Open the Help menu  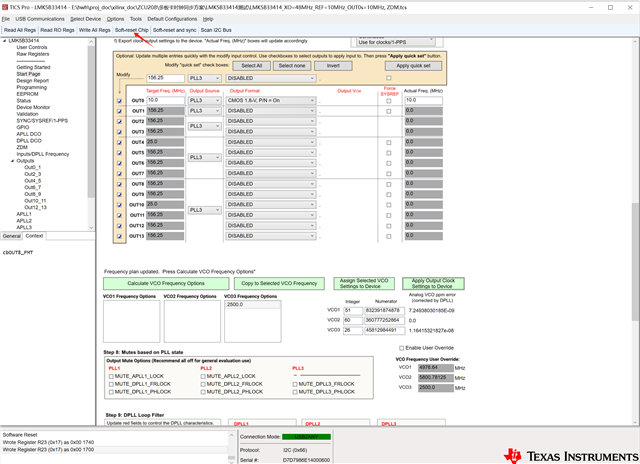(208, 19)
